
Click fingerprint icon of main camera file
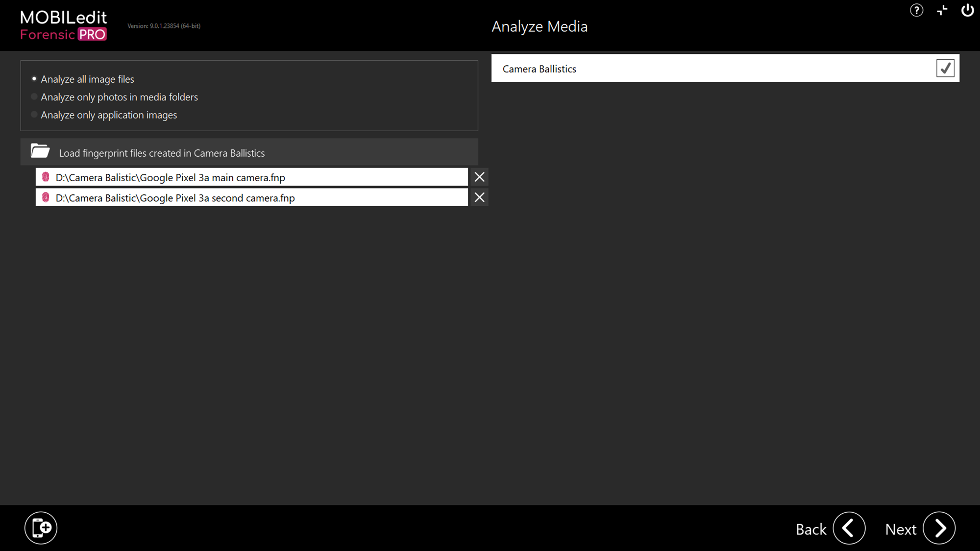pyautogui.click(x=46, y=177)
